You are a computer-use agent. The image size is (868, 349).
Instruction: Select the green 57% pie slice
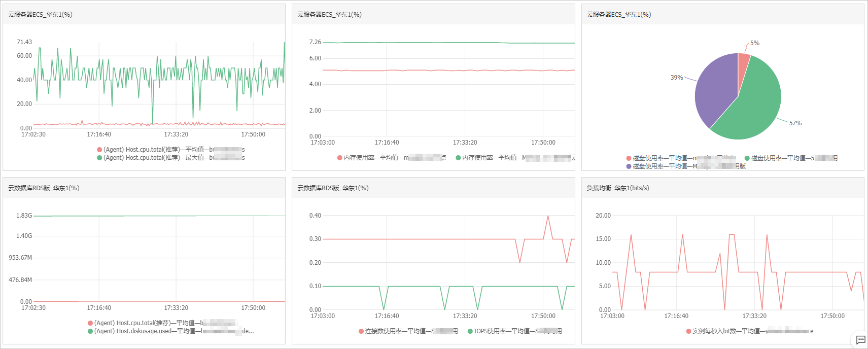(x=753, y=104)
